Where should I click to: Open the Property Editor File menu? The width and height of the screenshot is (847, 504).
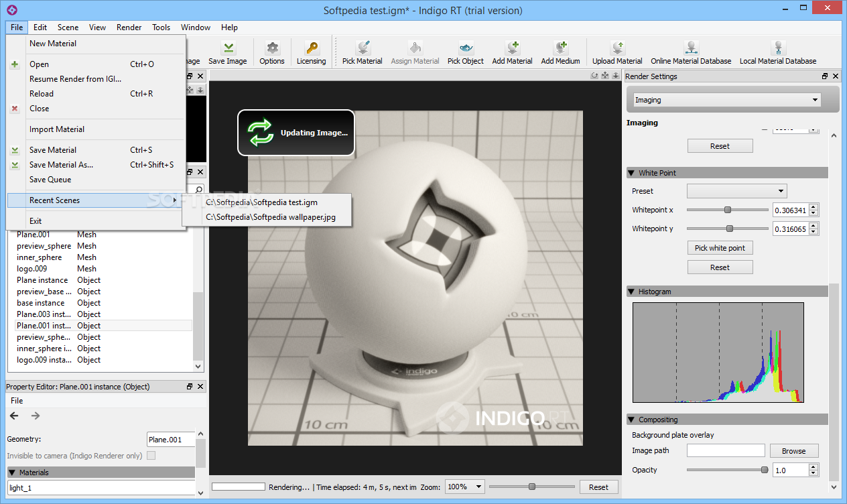pyautogui.click(x=17, y=401)
